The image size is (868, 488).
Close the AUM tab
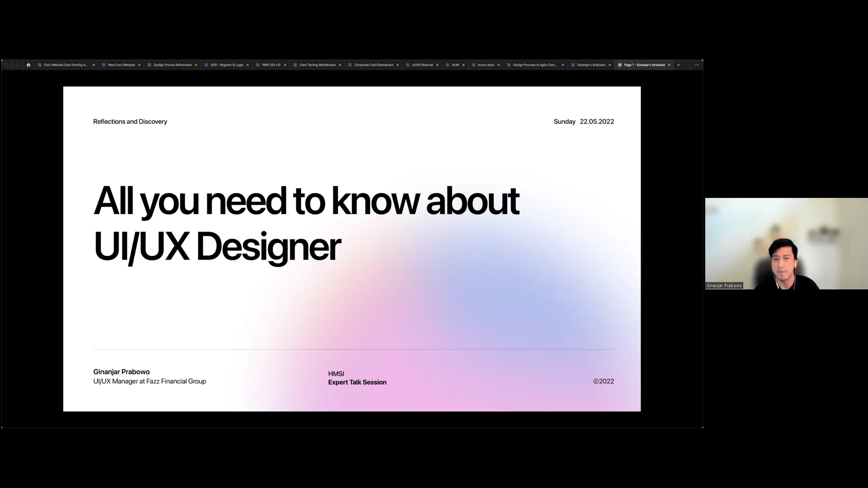[463, 65]
